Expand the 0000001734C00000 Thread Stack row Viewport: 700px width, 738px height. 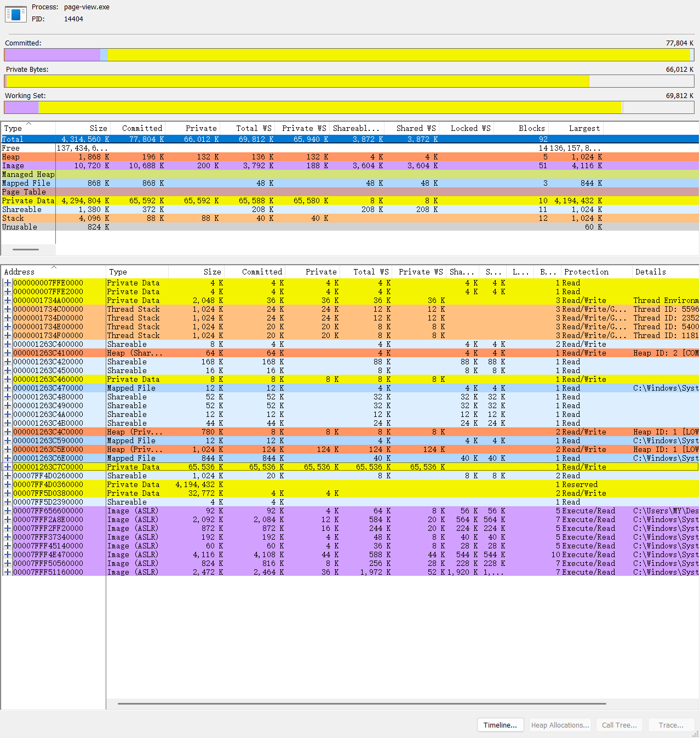pyautogui.click(x=8, y=309)
